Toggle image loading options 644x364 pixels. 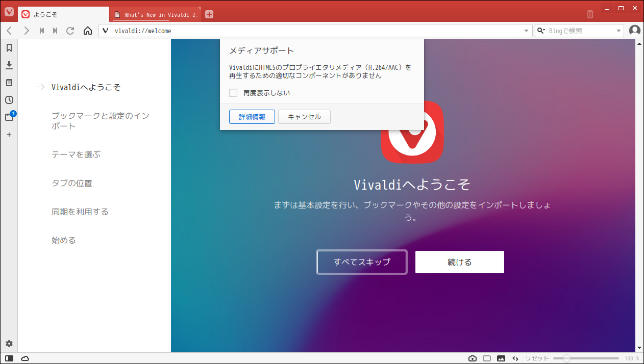tap(501, 358)
